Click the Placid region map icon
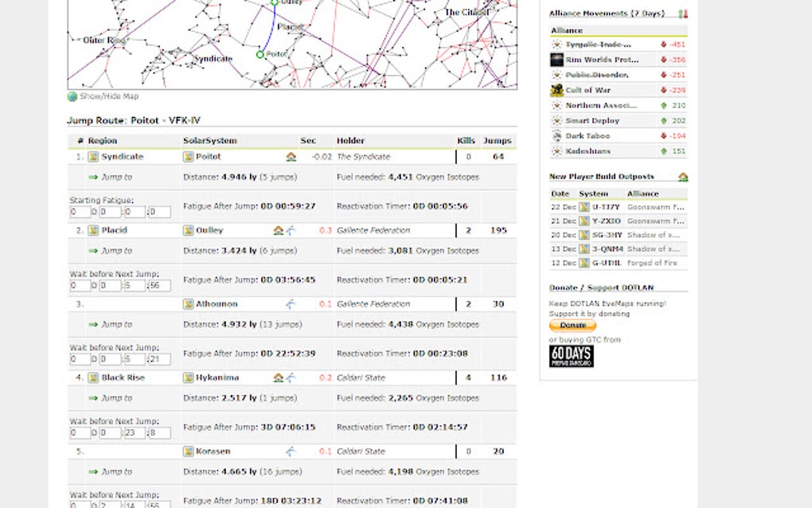This screenshot has height=508, width=812. click(x=94, y=230)
